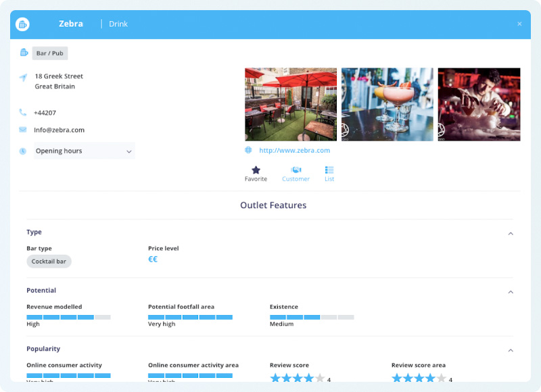This screenshot has height=392, width=541.
Task: Collapse the Type section
Action: click(x=511, y=234)
